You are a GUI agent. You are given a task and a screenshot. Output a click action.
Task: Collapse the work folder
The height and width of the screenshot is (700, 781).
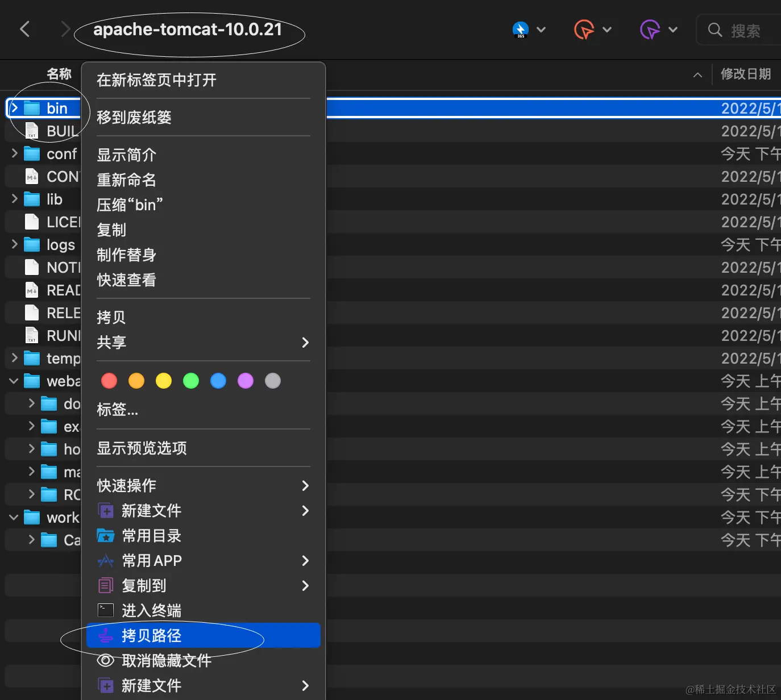pos(14,517)
